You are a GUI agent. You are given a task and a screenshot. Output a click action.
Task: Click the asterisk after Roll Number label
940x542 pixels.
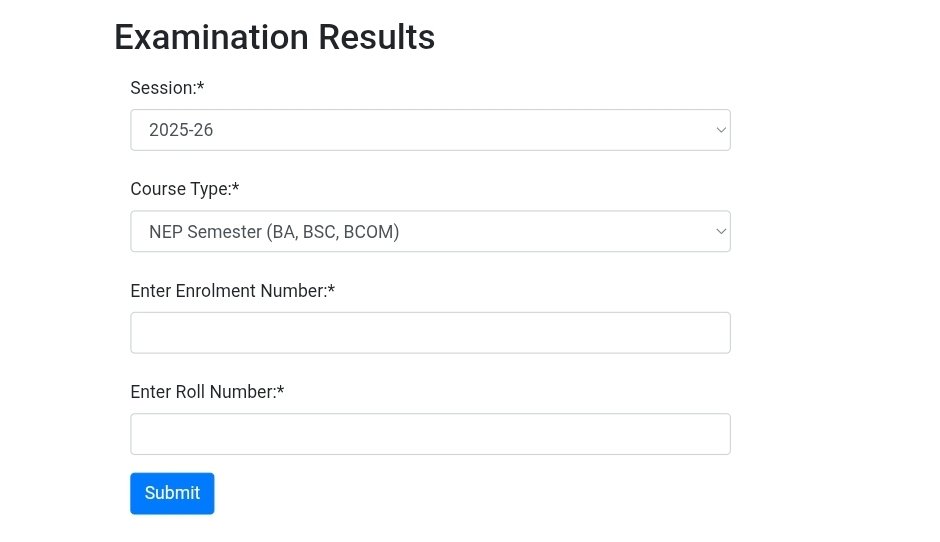click(x=281, y=390)
